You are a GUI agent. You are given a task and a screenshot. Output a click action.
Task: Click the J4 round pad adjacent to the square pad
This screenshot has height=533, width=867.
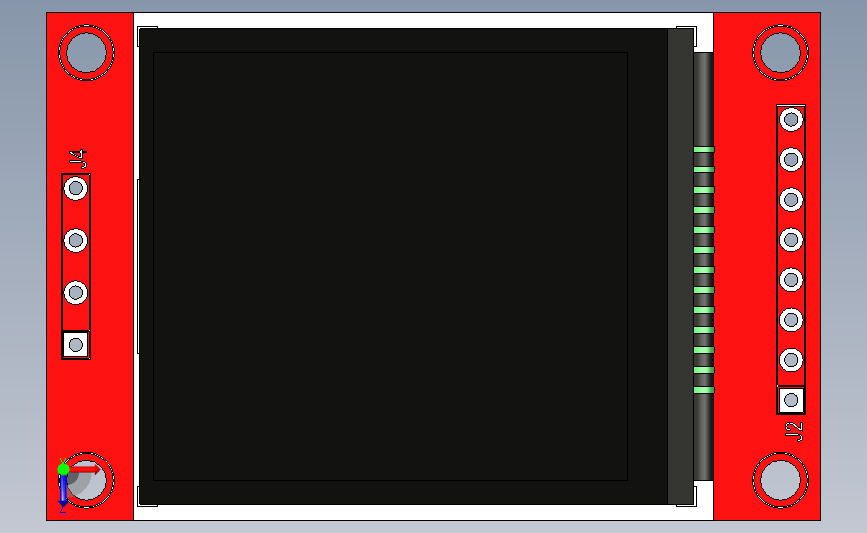tap(76, 292)
